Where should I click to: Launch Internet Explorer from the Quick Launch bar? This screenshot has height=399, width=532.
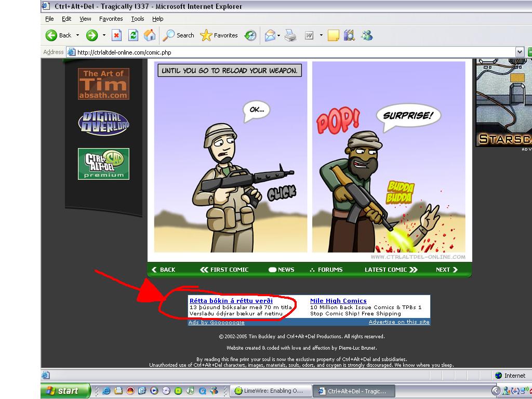[x=106, y=391]
